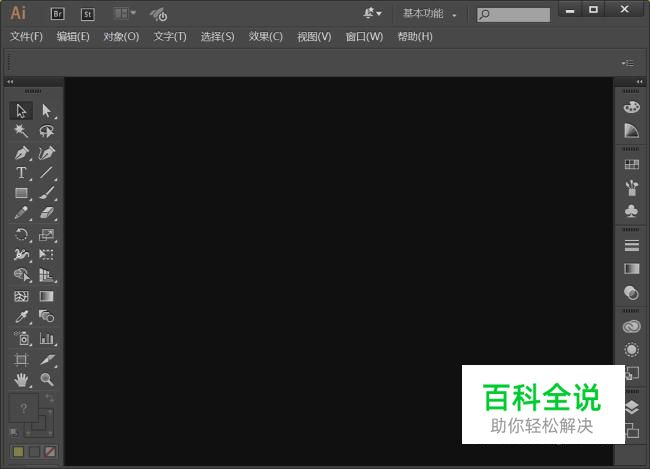The height and width of the screenshot is (469, 650).
Task: Select the Free Transform tool
Action: pos(46,254)
